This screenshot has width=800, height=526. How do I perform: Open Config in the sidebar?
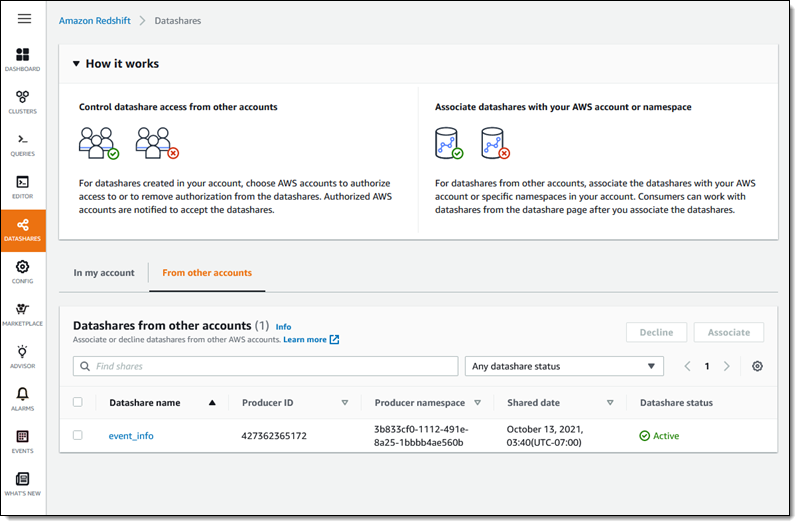point(22,272)
